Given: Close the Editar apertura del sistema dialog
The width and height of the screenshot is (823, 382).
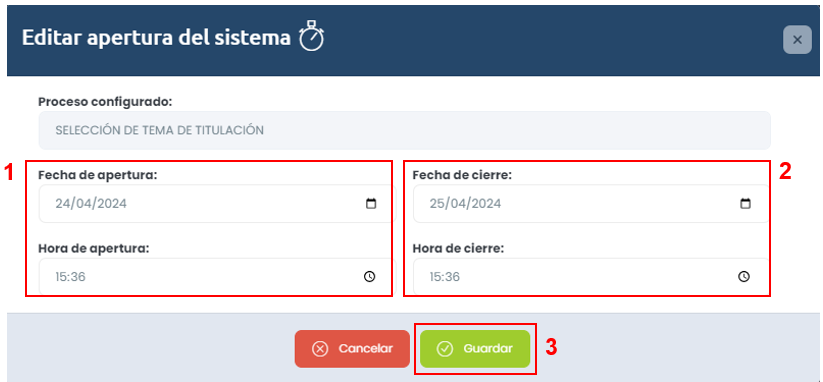Looking at the screenshot, I should [x=797, y=40].
